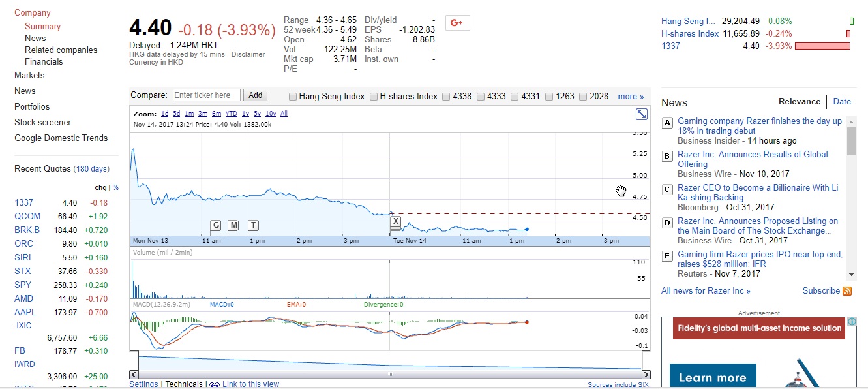This screenshot has height=389, width=868.
Task: Expand chart to full size icon
Action: pos(642,114)
